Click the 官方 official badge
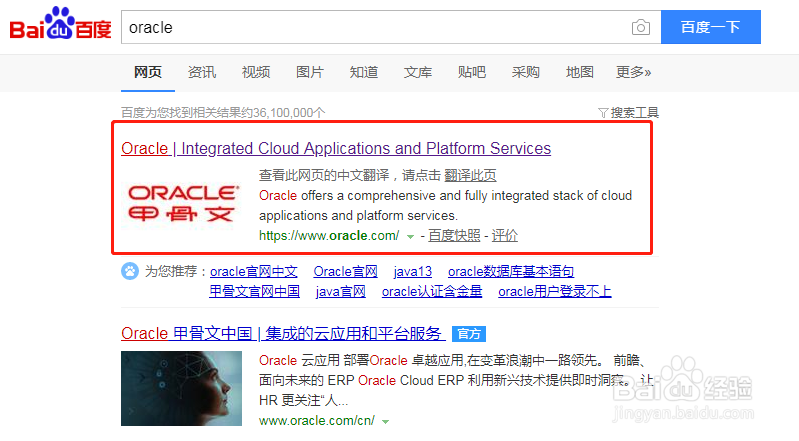This screenshot has width=799, height=441. pyautogui.click(x=469, y=334)
